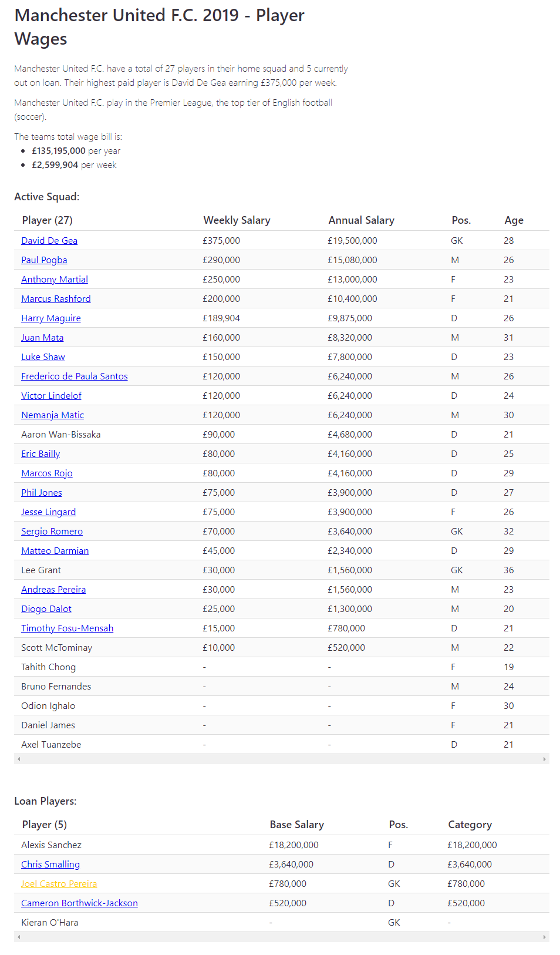This screenshot has height=955, width=560.
Task: Click Loan Players scrollbar left arrow
Action: [x=19, y=937]
